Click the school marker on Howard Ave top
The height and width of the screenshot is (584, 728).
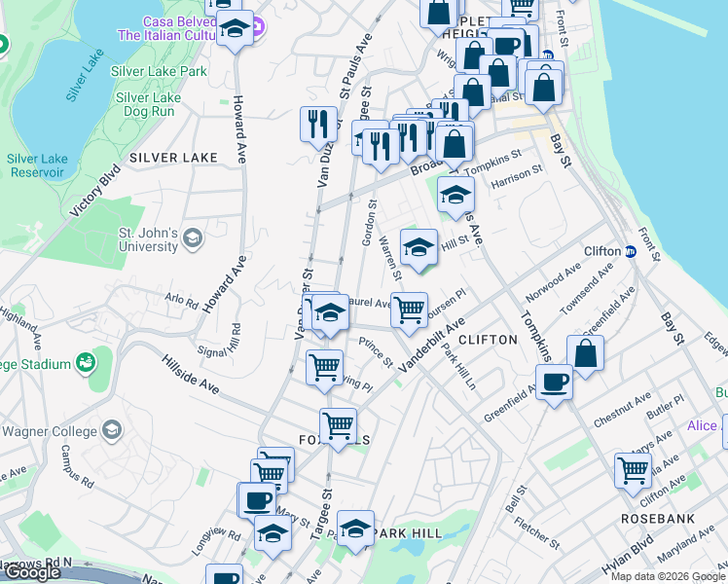(x=235, y=28)
